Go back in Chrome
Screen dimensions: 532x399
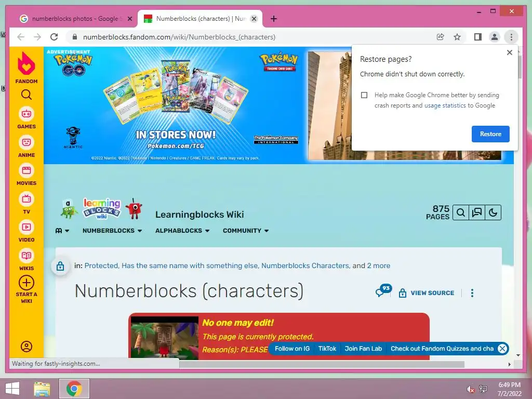click(21, 37)
